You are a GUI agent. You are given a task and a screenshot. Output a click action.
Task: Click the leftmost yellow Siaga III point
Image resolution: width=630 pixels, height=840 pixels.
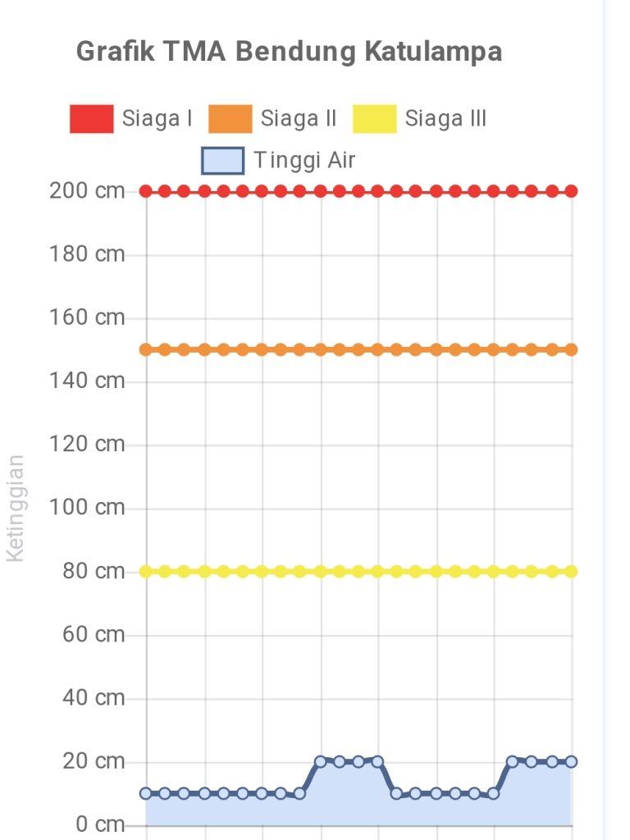point(146,572)
